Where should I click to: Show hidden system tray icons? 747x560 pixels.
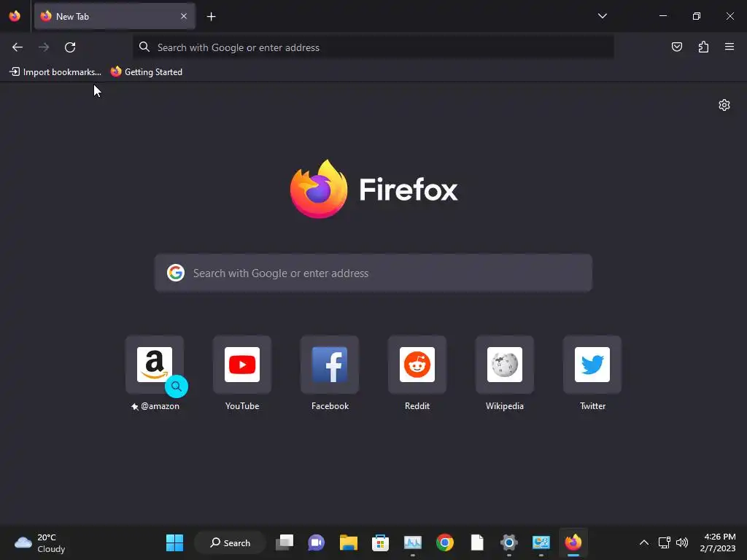(x=643, y=542)
